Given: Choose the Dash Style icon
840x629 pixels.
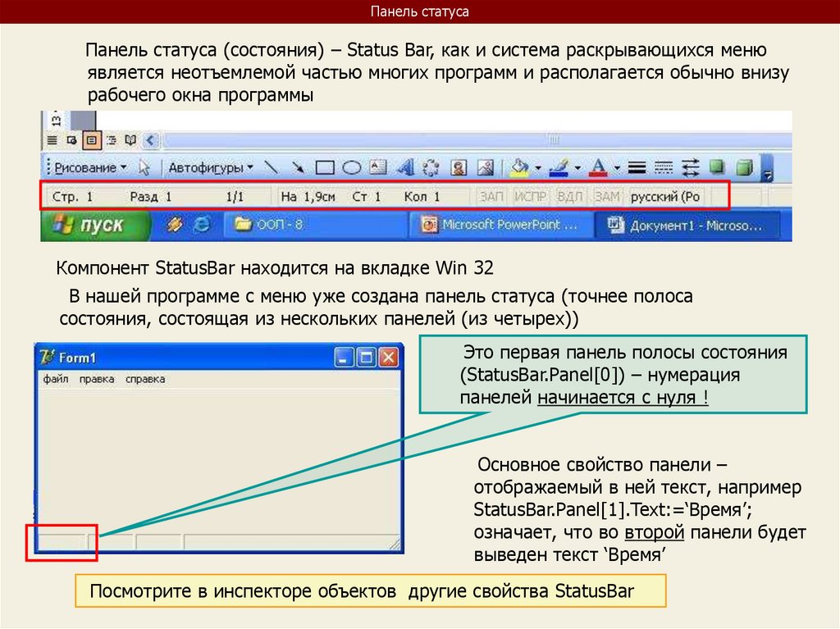Looking at the screenshot, I should point(663,168).
